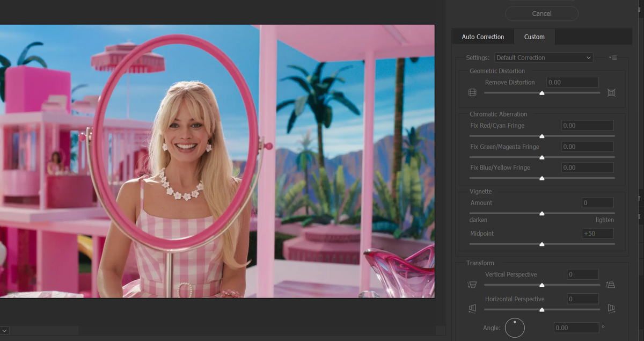
Task: Click the Vignette Amount slider handle
Action: click(x=542, y=213)
